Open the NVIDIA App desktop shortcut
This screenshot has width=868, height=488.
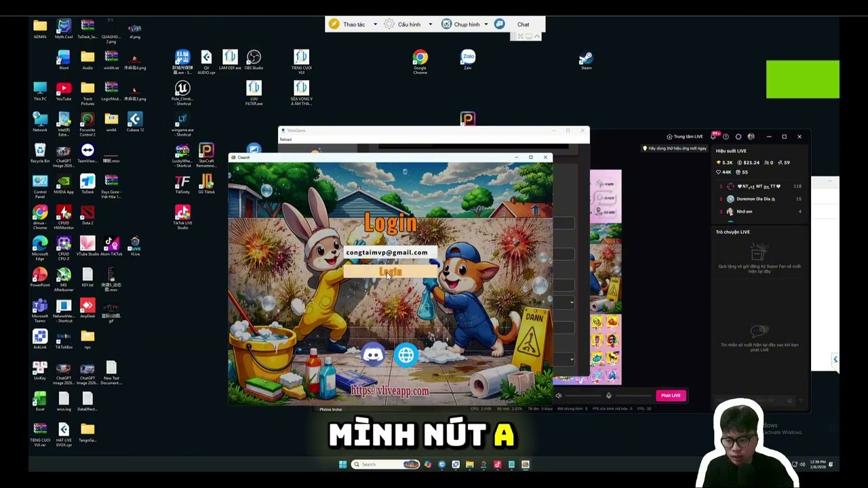coord(64,184)
